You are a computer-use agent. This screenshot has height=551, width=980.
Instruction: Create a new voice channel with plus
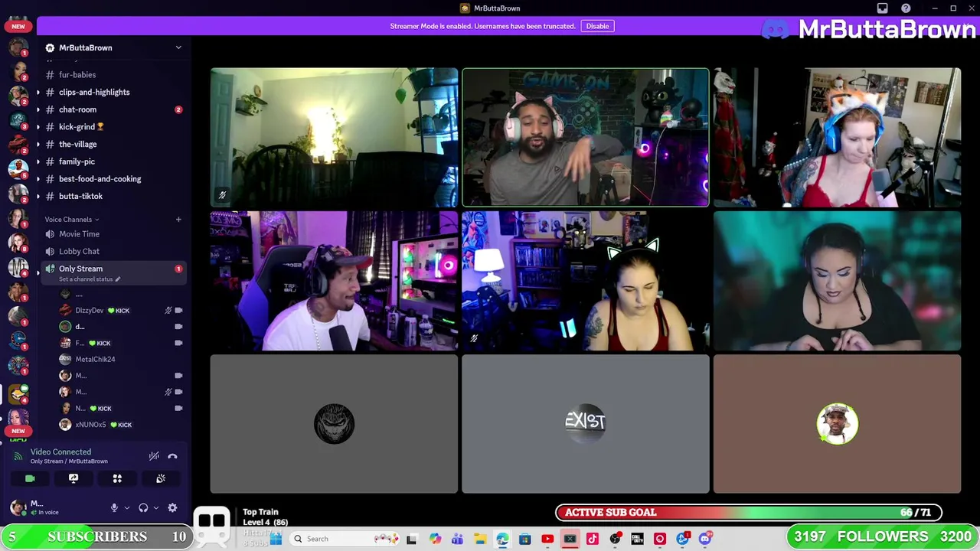178,220
